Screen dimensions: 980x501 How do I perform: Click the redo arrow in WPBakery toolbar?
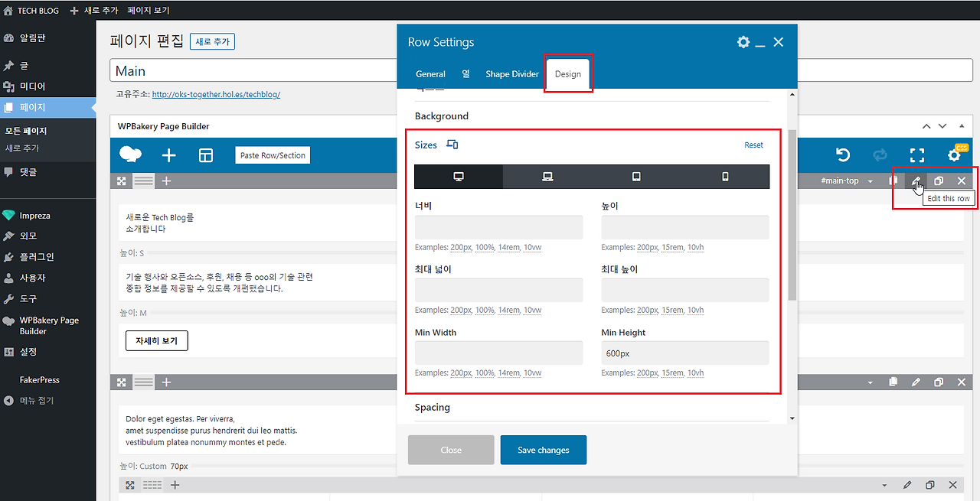coord(880,155)
